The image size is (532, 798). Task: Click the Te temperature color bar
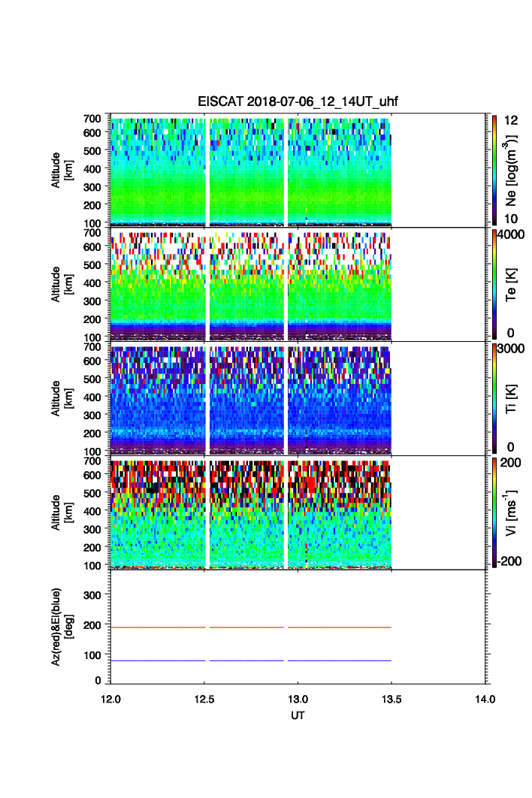494,284
